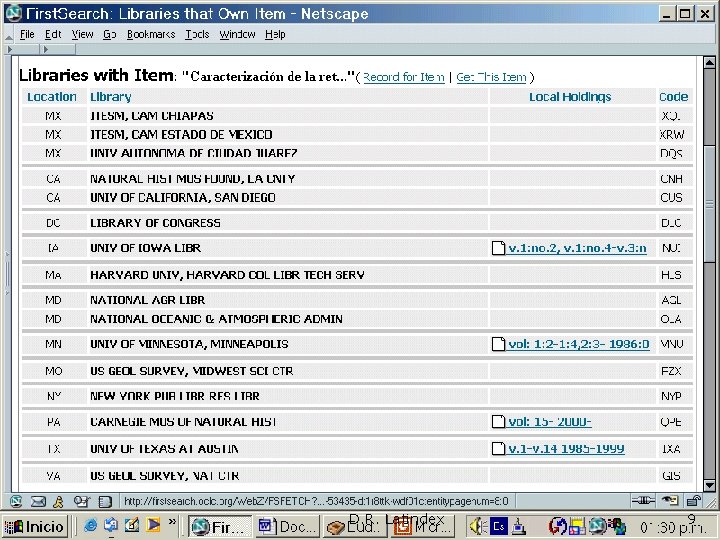Open the media player quick launch icon
The image size is (720, 540).
pyautogui.click(x=153, y=524)
